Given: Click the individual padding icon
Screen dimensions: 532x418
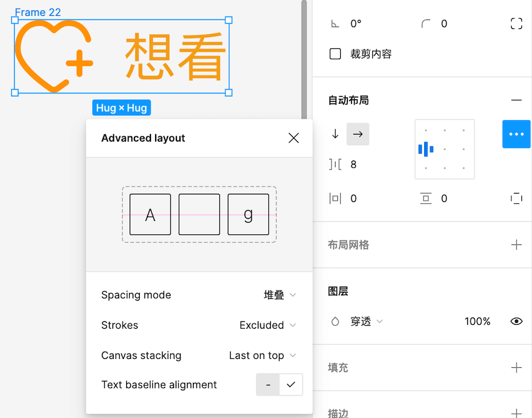Looking at the screenshot, I should [516, 198].
